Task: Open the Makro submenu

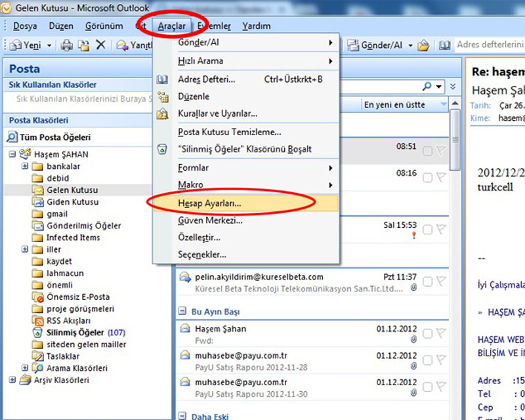Action: [246, 184]
